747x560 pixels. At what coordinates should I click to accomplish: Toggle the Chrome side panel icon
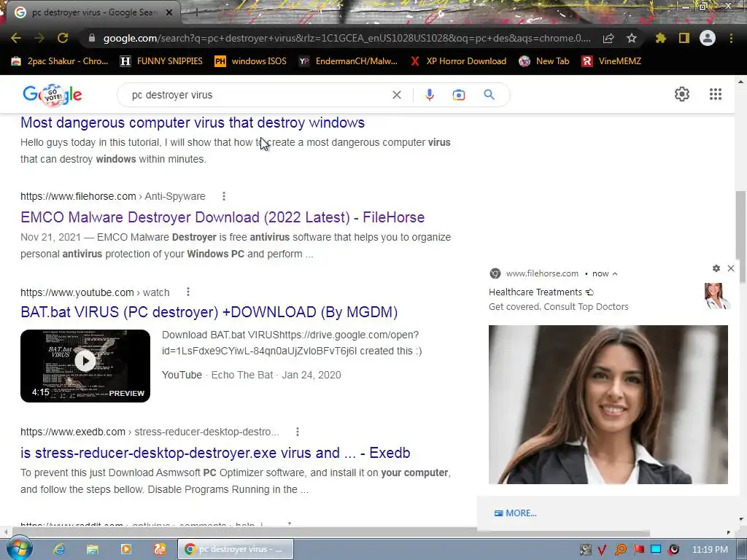684,38
